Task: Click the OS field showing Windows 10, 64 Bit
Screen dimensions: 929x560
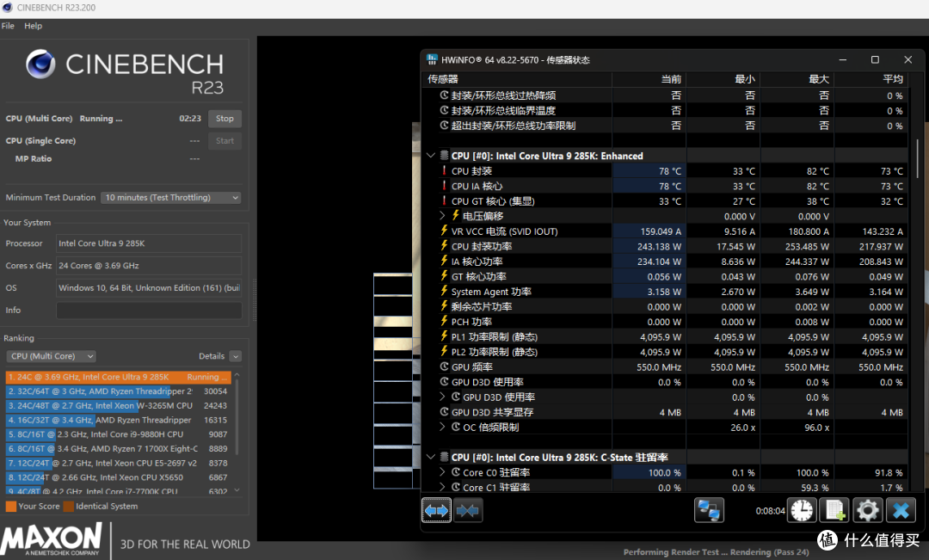Action: (149, 288)
